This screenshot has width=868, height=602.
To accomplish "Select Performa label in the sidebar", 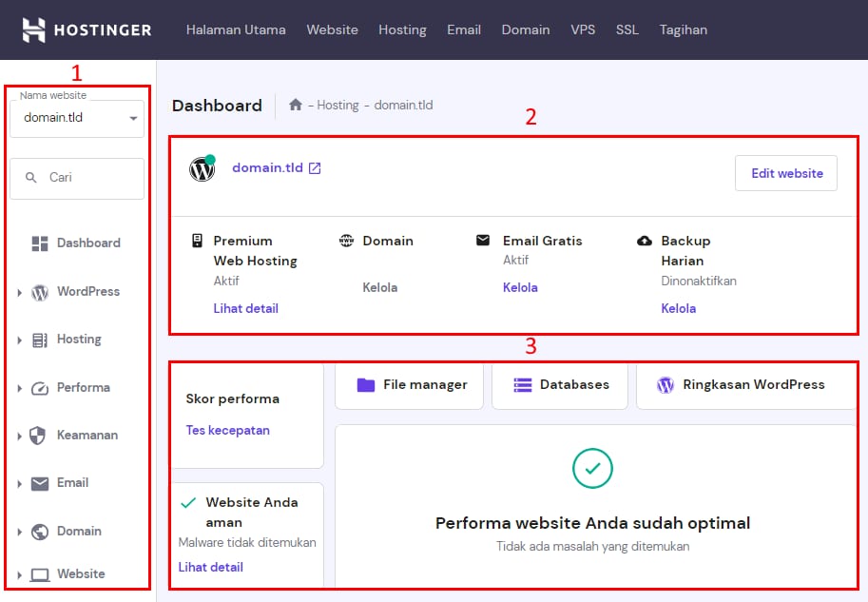I will 84,388.
